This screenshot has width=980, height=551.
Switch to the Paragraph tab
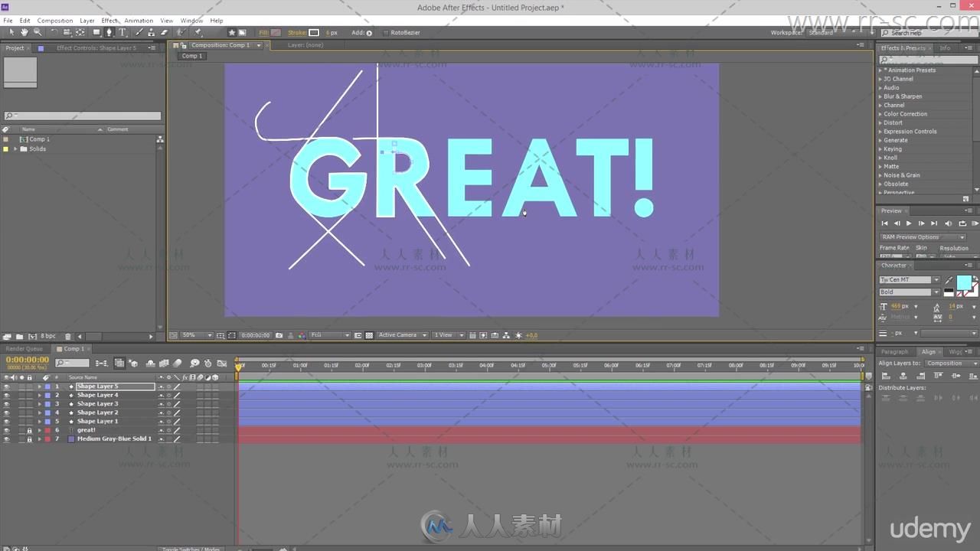point(894,352)
